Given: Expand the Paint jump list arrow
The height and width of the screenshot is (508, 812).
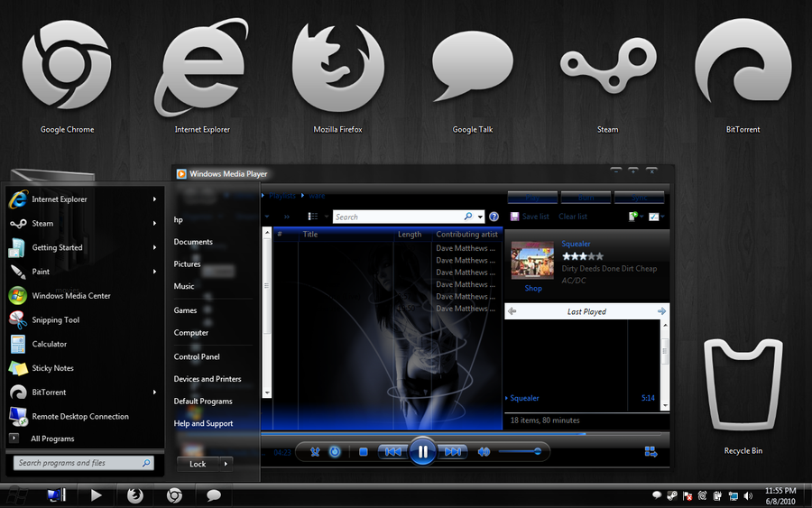Looking at the screenshot, I should pos(154,272).
